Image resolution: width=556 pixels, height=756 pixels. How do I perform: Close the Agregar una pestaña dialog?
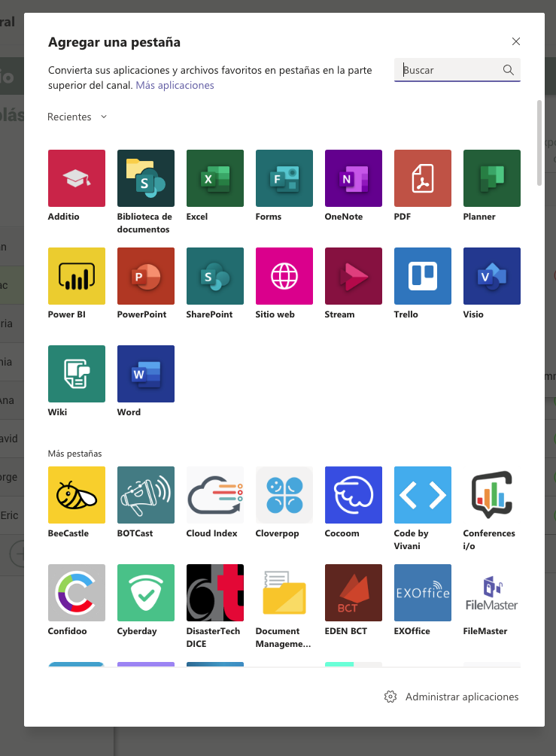(x=516, y=41)
